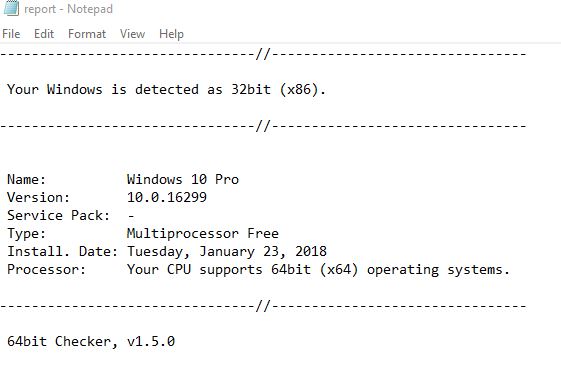Place cursor on '64bit Checker, v1.5.0' line

click(91, 341)
